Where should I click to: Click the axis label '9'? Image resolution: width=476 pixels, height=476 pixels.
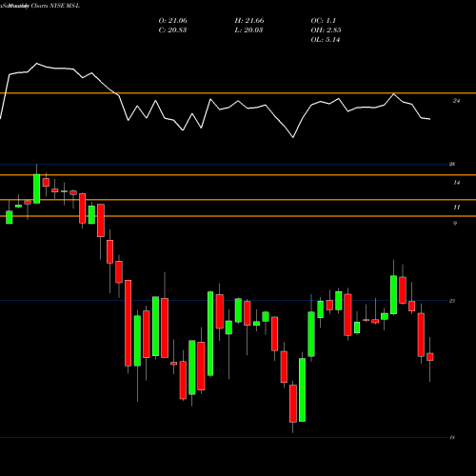click(x=455, y=224)
